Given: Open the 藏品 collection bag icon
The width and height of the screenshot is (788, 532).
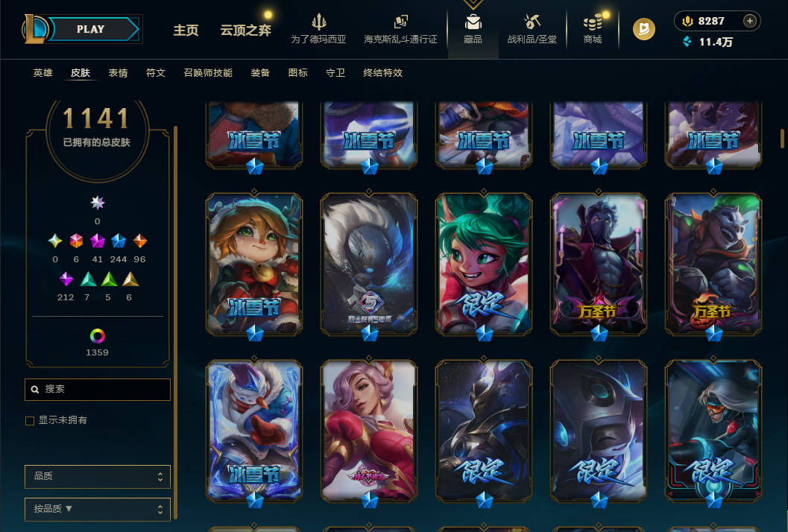Looking at the screenshot, I should click(x=473, y=22).
